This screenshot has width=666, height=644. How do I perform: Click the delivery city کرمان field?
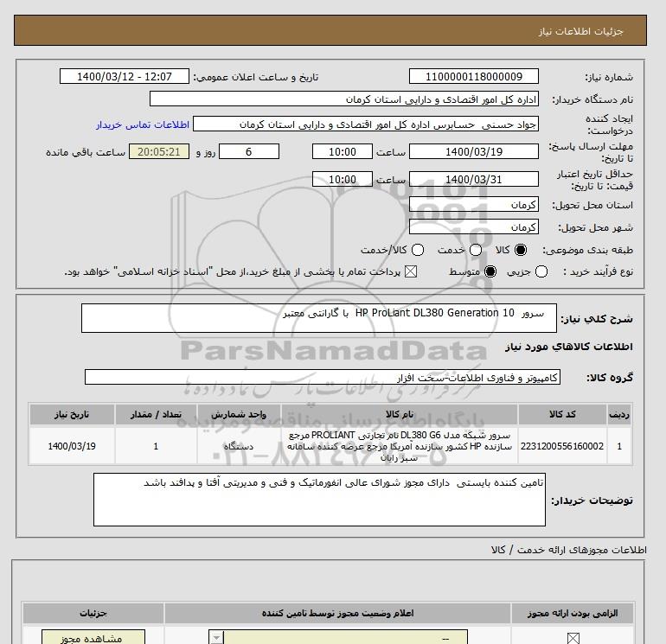(x=474, y=227)
